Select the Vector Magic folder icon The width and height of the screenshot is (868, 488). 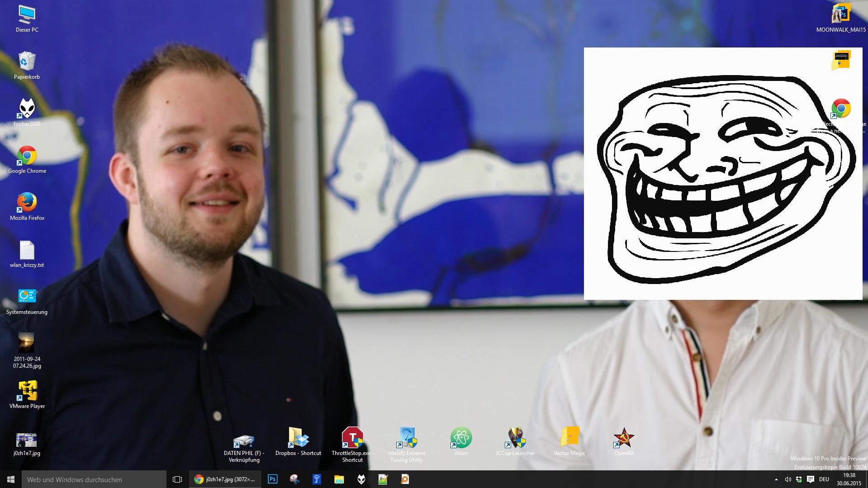tap(569, 441)
